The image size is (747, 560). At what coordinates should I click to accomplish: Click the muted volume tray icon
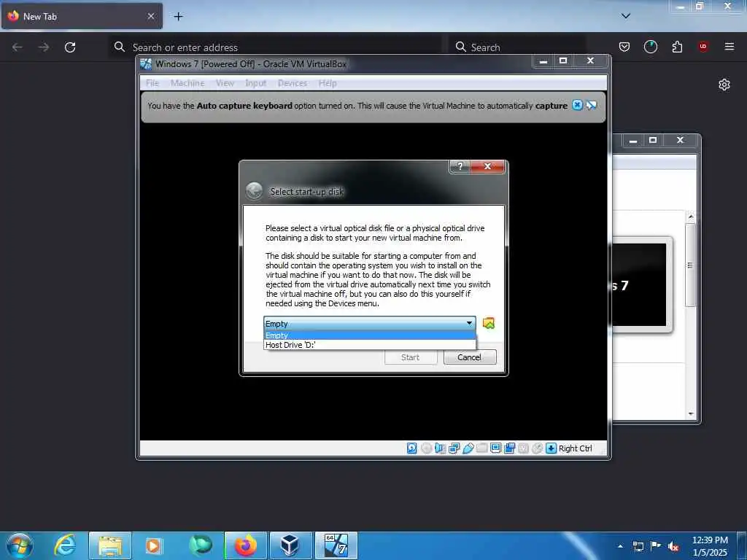point(673,547)
